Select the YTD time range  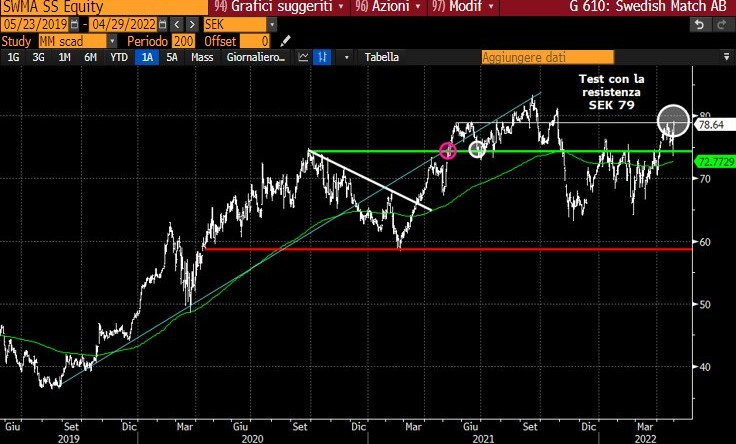(119, 57)
